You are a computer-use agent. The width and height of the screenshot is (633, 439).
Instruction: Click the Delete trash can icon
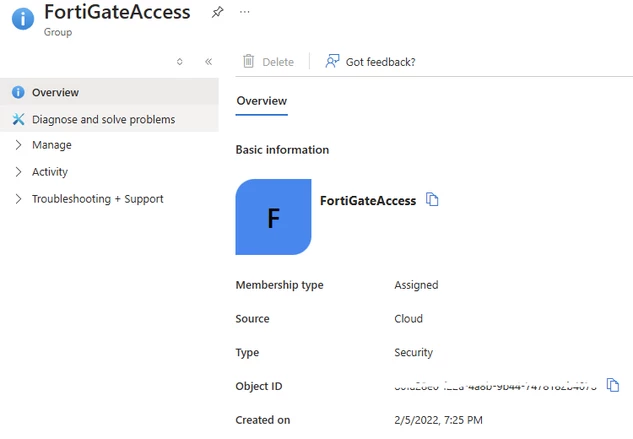click(248, 61)
